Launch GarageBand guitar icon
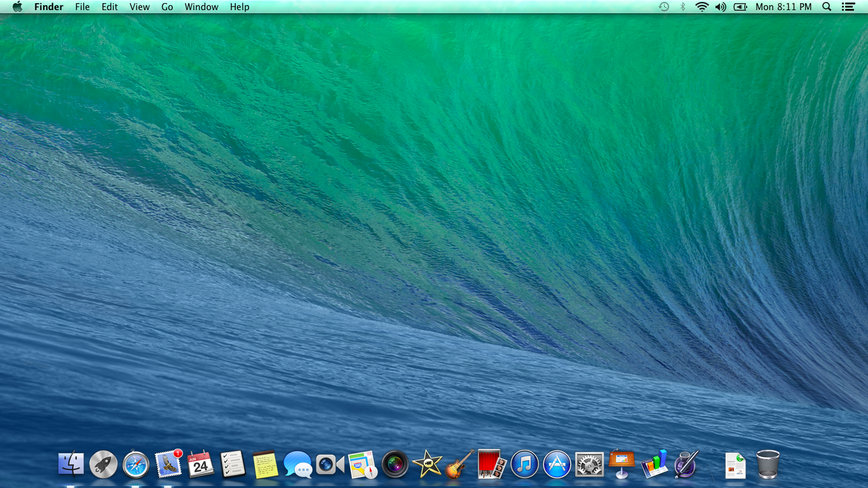This screenshot has height=488, width=868. [x=460, y=464]
